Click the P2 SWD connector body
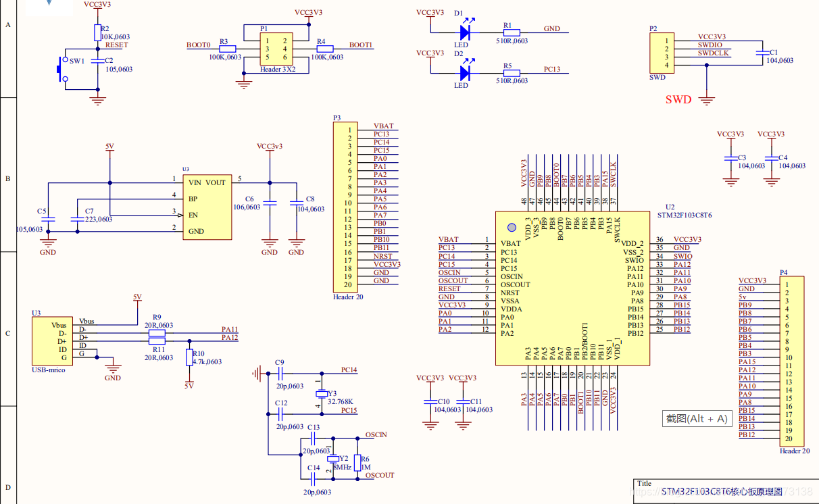The image size is (819, 504). [661, 53]
